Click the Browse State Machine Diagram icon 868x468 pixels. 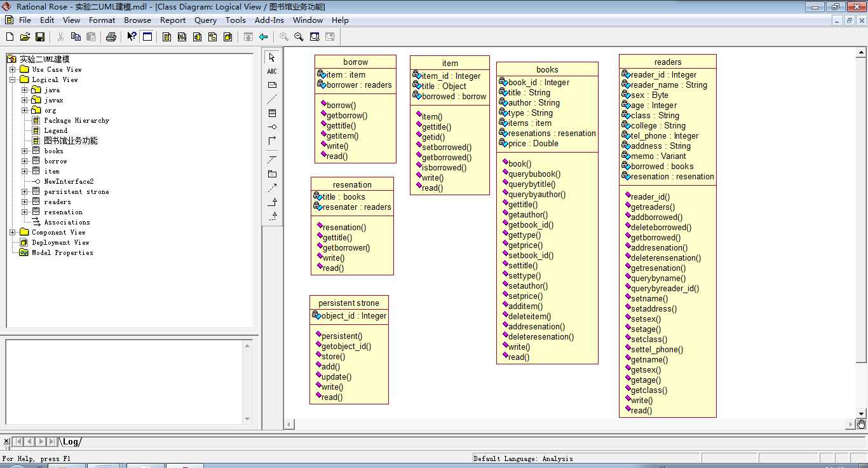[x=213, y=37]
